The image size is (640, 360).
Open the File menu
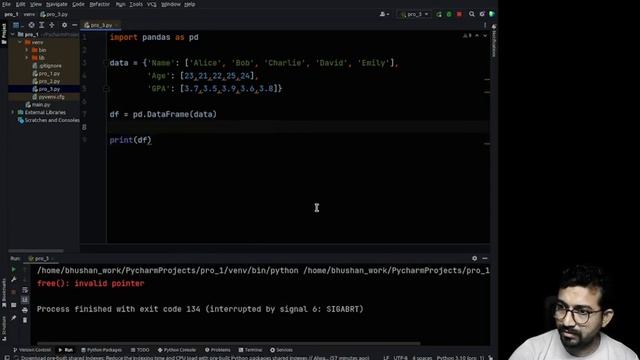6,4
